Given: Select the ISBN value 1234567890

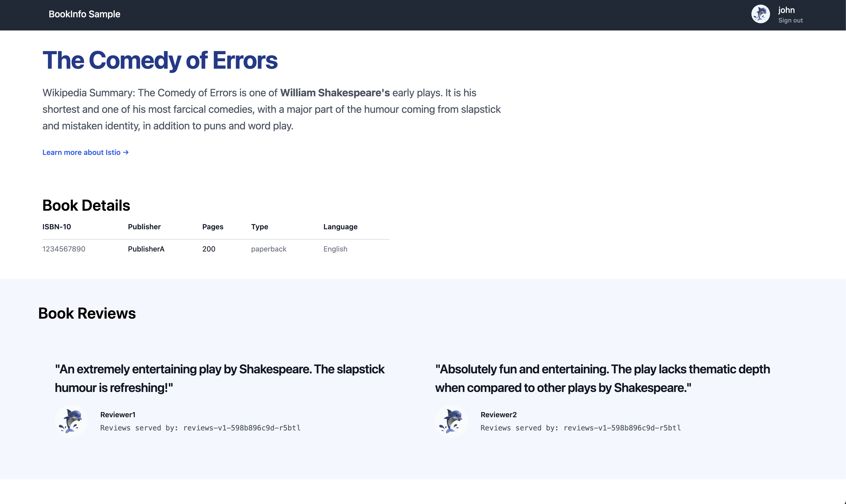Looking at the screenshot, I should tap(64, 249).
